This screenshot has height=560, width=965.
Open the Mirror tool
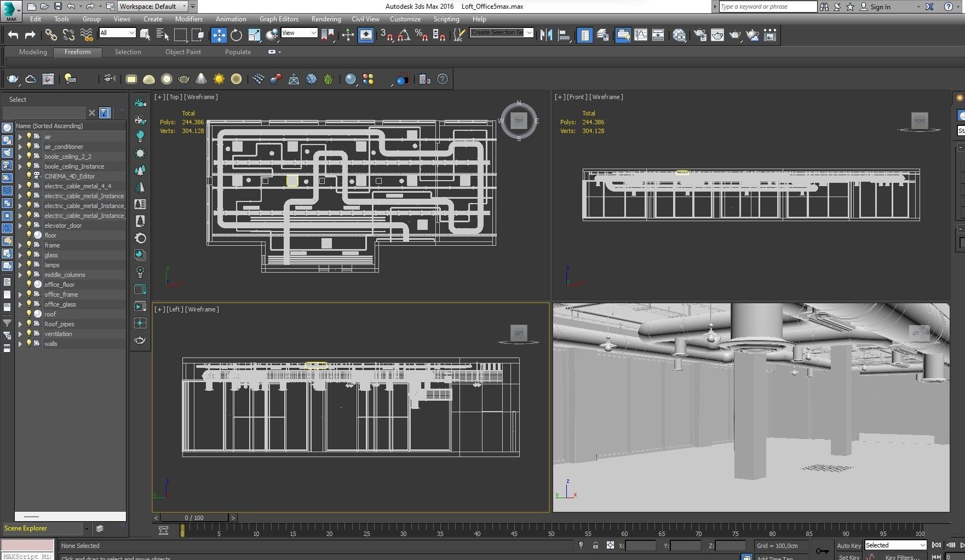(546, 35)
